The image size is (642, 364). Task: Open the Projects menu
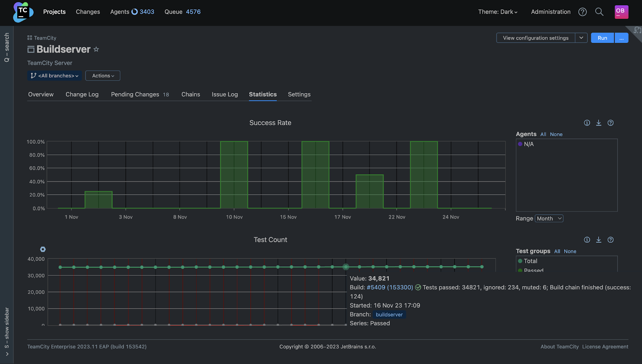55,12
